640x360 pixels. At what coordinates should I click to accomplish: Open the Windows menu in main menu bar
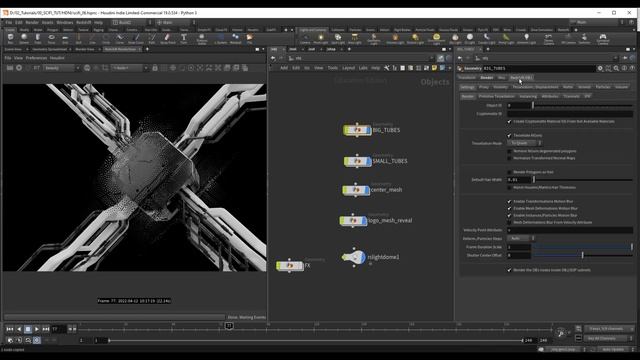coord(64,22)
